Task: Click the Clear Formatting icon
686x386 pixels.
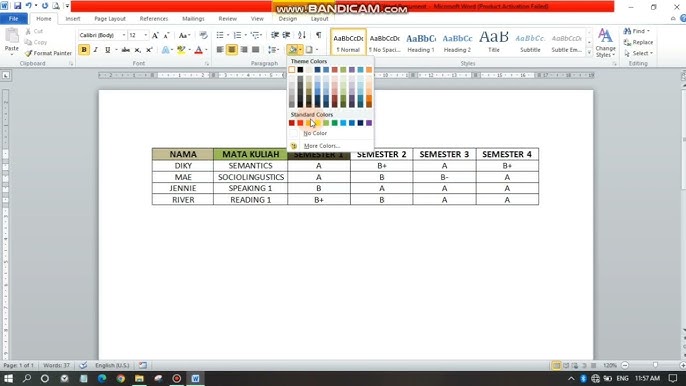Action: 203,35
